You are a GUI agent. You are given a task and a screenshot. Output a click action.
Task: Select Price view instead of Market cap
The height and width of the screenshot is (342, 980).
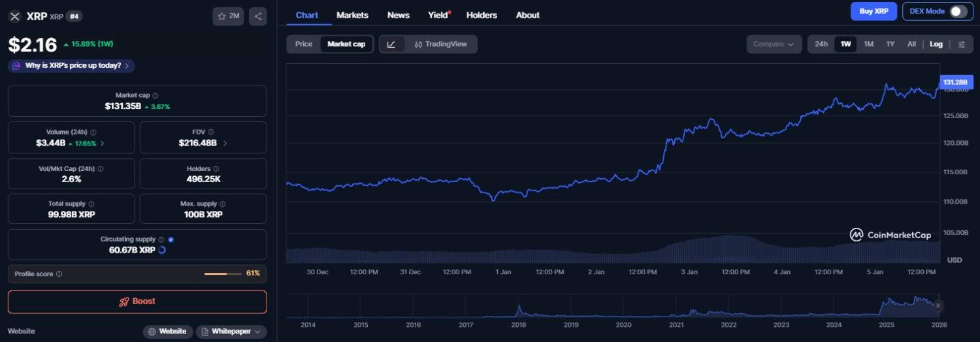pyautogui.click(x=304, y=44)
